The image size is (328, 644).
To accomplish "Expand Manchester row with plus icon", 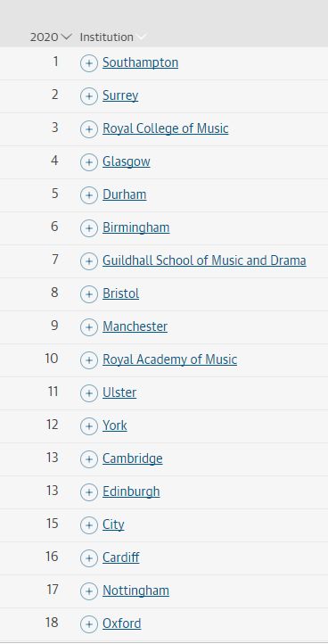I will 88,327.
